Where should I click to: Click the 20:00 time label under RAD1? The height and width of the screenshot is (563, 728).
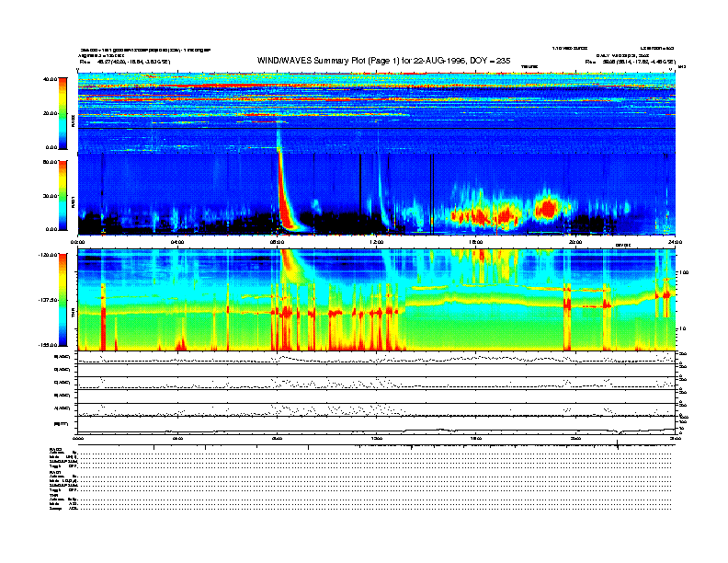(x=575, y=242)
